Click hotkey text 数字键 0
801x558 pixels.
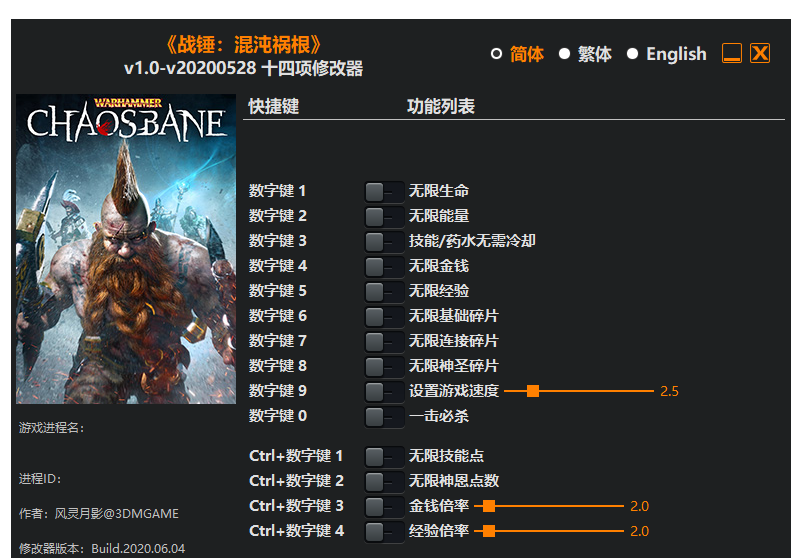pyautogui.click(x=277, y=416)
